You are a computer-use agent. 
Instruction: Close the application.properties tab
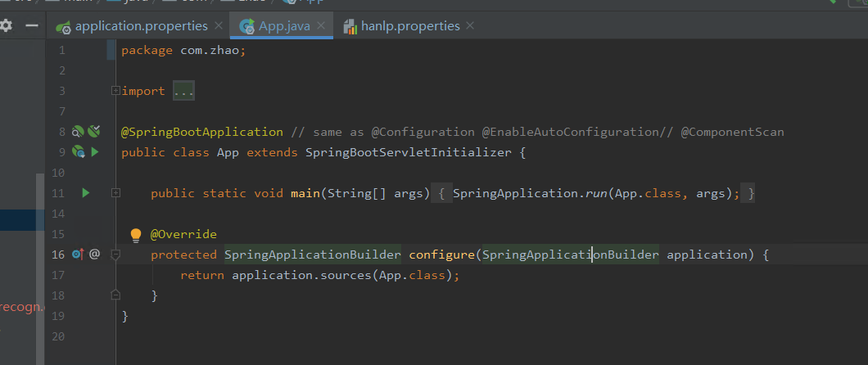click(x=218, y=26)
